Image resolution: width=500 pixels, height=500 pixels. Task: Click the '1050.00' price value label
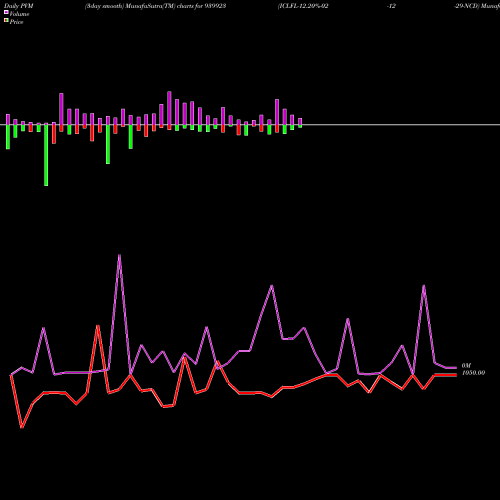pyautogui.click(x=473, y=373)
